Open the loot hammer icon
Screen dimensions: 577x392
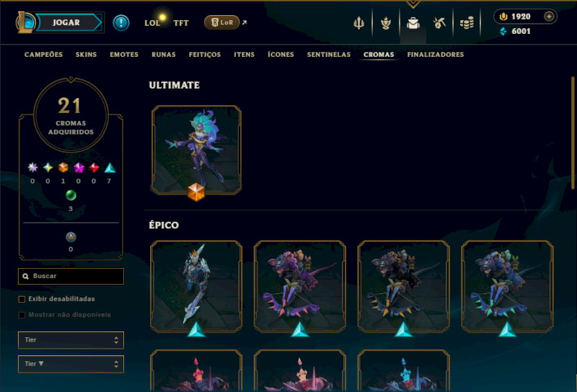pos(439,23)
